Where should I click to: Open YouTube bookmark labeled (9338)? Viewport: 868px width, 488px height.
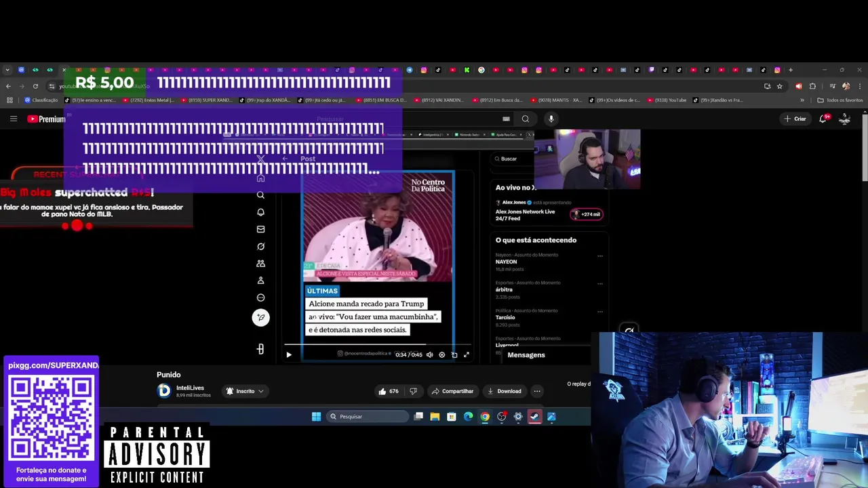click(x=666, y=100)
